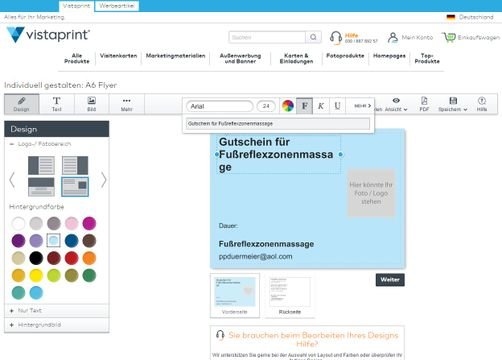Open the Speichern save dropdown
Viewport: 502px width, 360px height.
(x=453, y=104)
